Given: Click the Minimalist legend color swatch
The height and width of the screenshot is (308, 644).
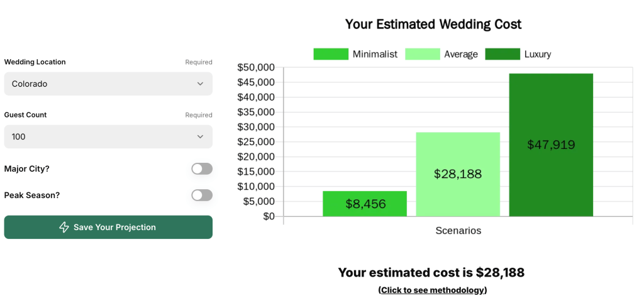Looking at the screenshot, I should tap(331, 54).
